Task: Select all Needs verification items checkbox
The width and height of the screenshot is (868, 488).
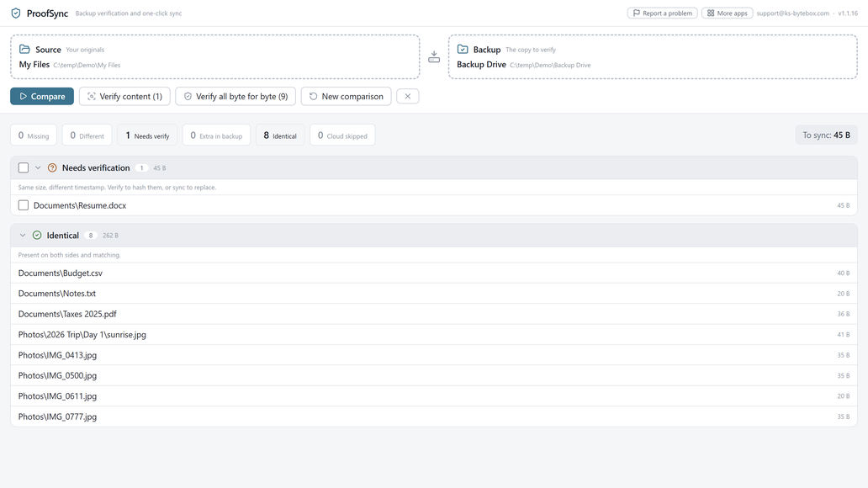Action: 24,167
